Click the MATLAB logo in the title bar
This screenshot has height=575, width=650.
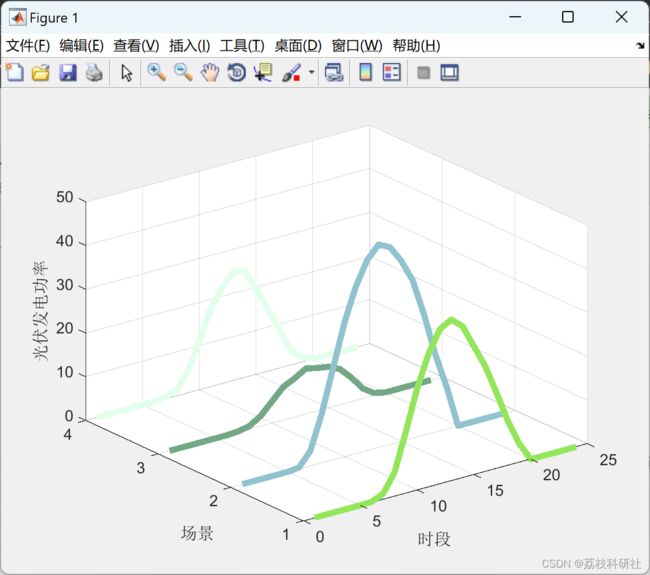(18, 17)
